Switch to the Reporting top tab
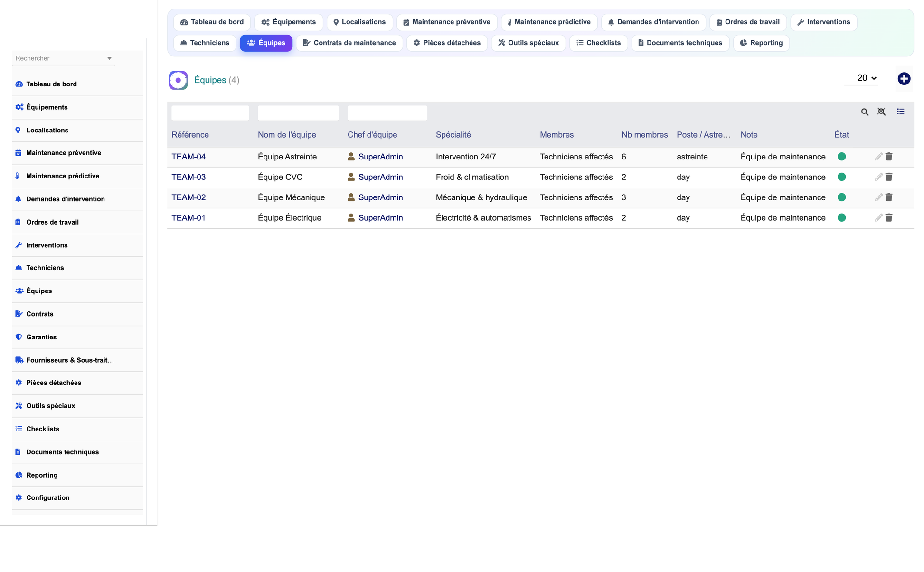 point(761,43)
